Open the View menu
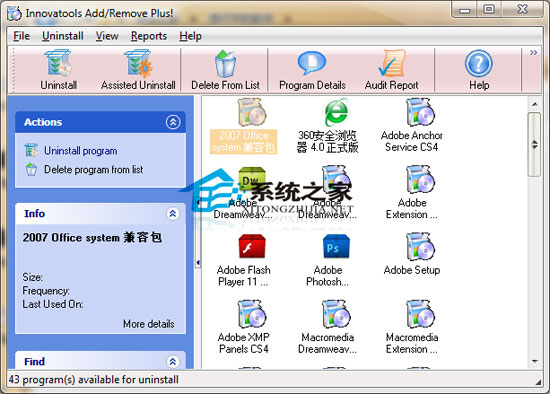Viewport: 550px width, 394px height. pyautogui.click(x=107, y=36)
